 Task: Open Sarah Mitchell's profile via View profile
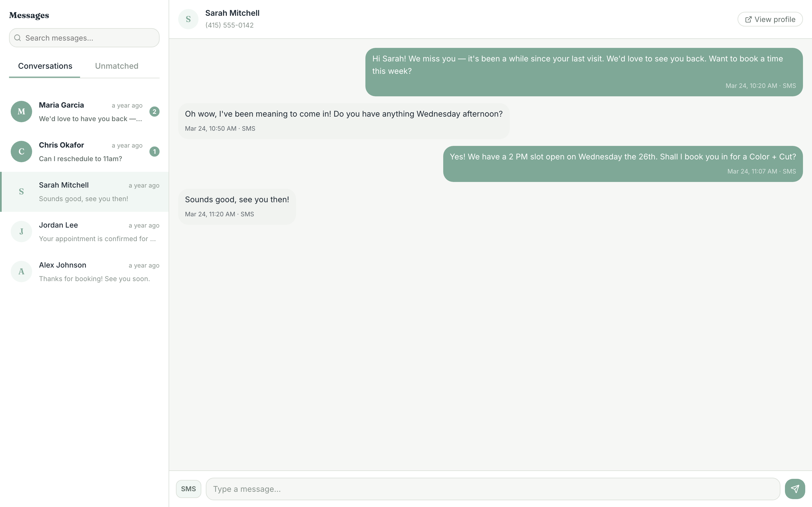click(x=770, y=19)
